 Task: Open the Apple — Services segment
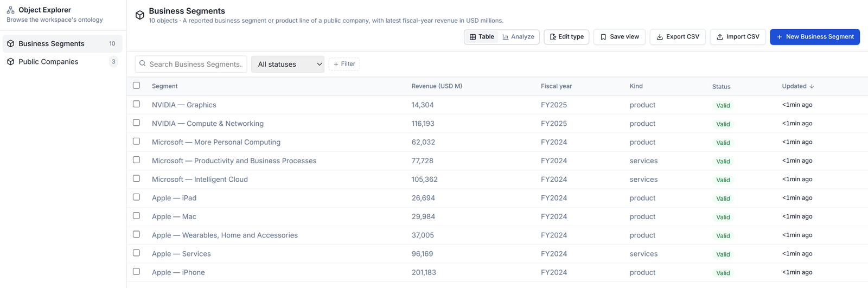pyautogui.click(x=181, y=254)
